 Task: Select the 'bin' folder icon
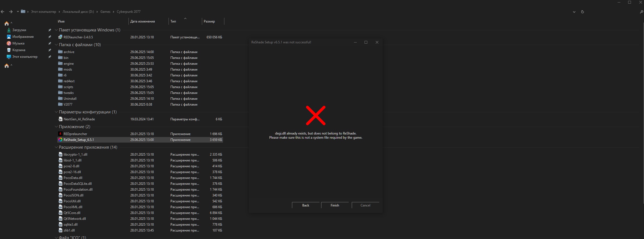pyautogui.click(x=60, y=58)
